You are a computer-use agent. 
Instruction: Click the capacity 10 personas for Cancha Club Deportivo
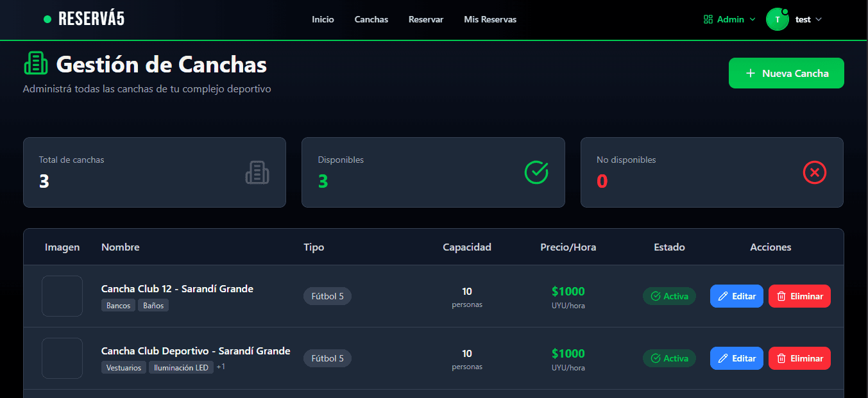[467, 359]
